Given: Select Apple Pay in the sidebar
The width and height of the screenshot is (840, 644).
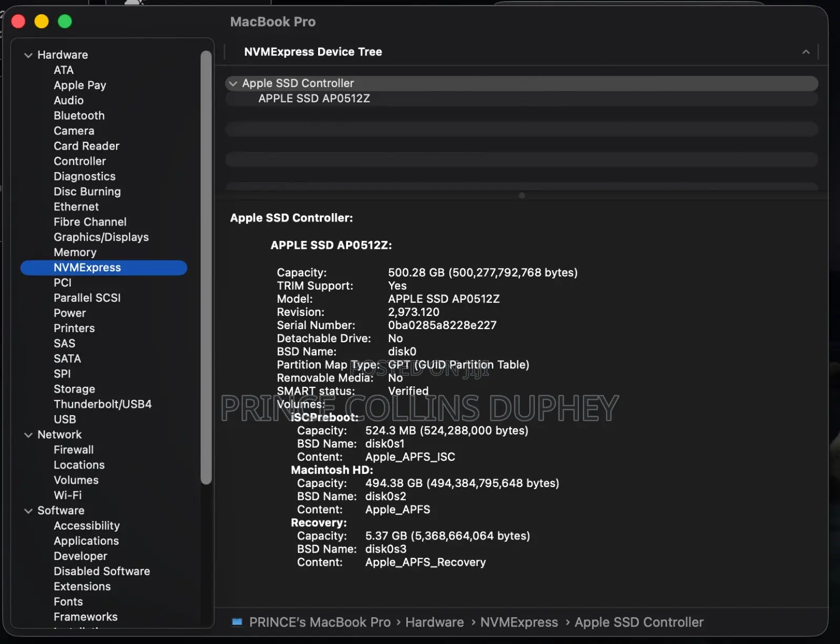Looking at the screenshot, I should pos(80,85).
